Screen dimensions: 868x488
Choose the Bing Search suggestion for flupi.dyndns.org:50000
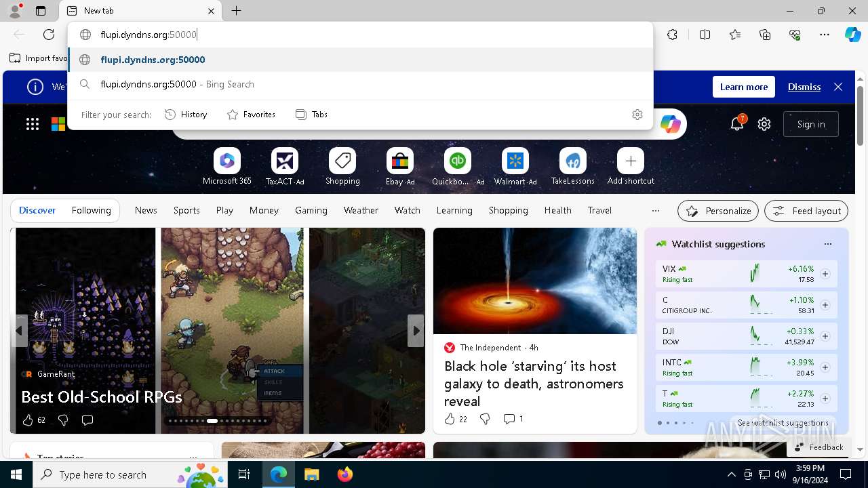point(361,84)
